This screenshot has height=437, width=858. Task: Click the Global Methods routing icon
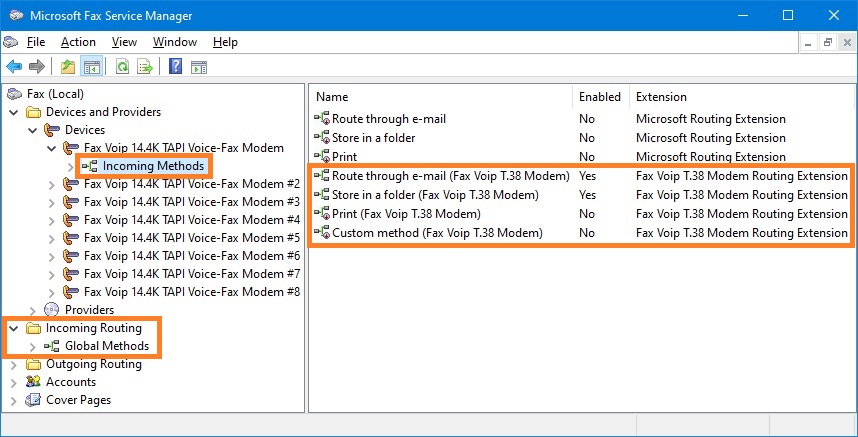click(52, 346)
